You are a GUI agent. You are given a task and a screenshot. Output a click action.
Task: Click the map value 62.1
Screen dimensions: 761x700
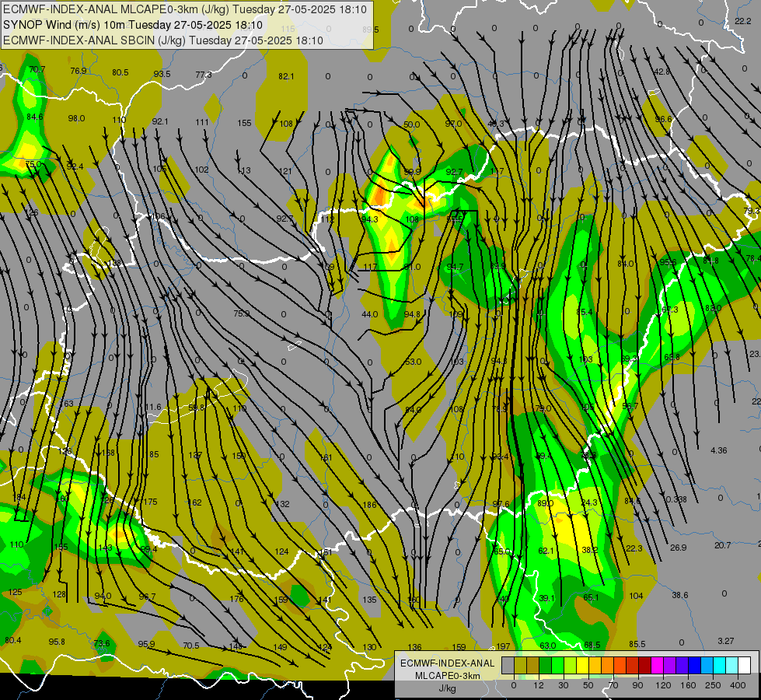coord(546,551)
